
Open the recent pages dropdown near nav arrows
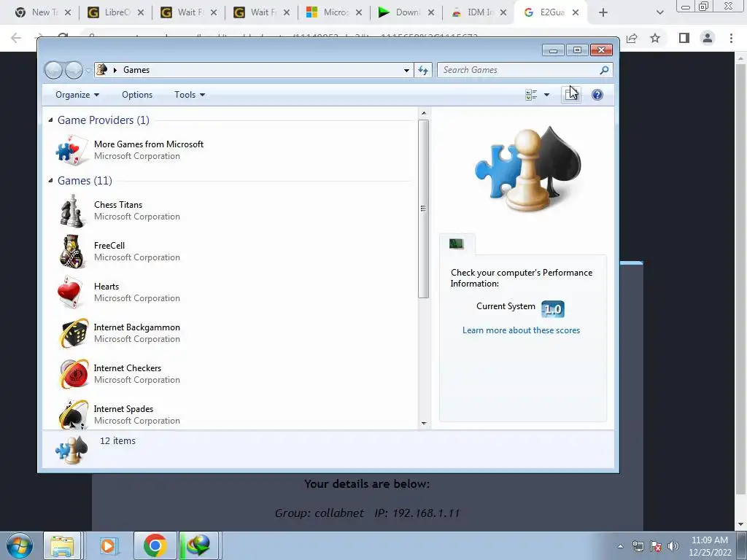[x=88, y=71]
